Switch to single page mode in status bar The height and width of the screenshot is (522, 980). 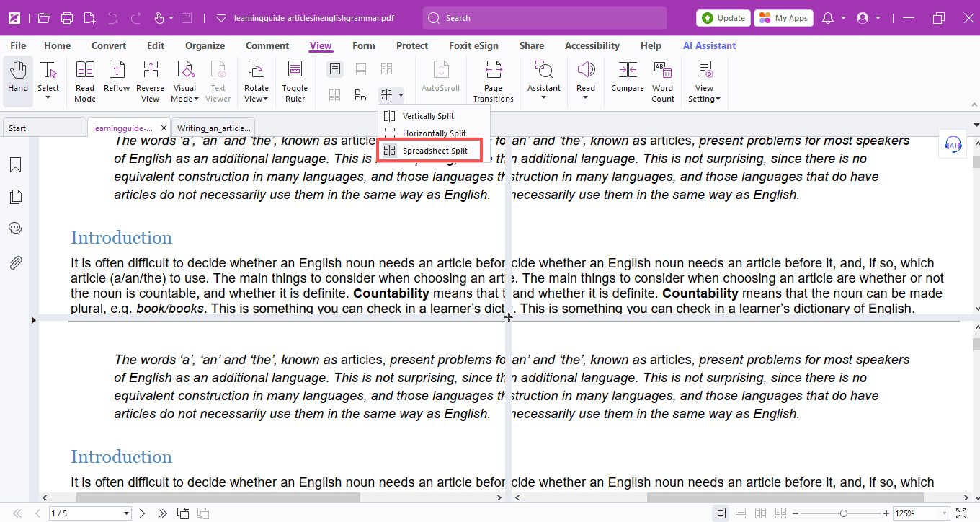(x=720, y=513)
